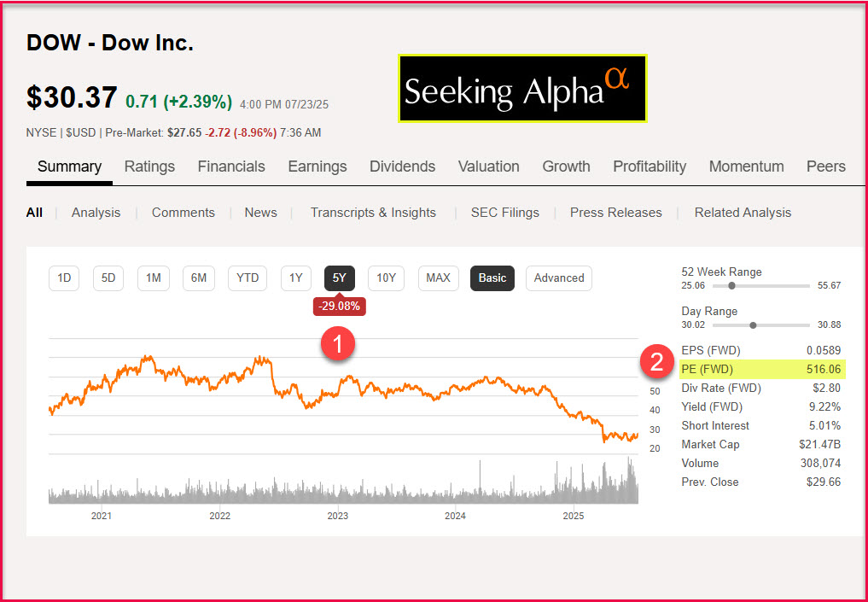Click the Seeking Alpha logo
This screenshot has width=868, height=602.
(x=521, y=89)
